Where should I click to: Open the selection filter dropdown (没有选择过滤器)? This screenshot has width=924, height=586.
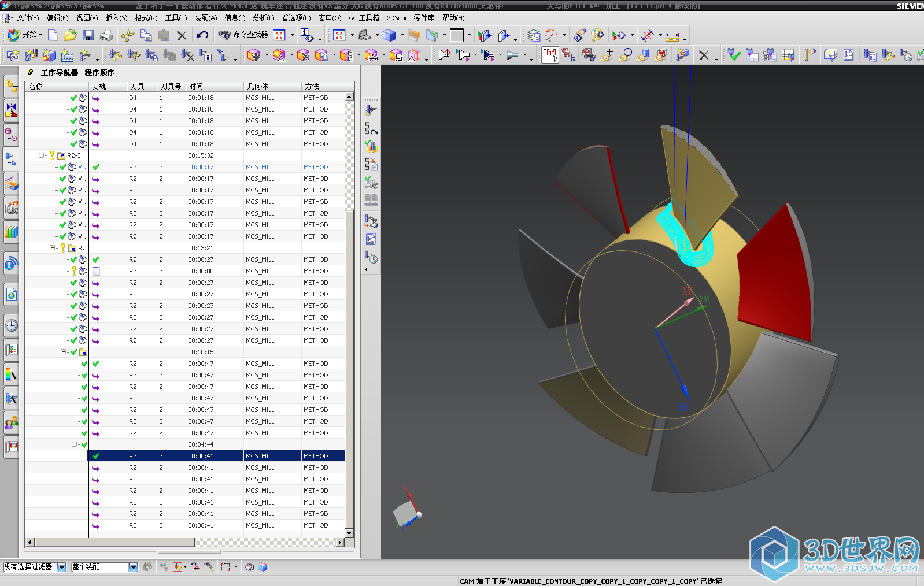[62, 567]
